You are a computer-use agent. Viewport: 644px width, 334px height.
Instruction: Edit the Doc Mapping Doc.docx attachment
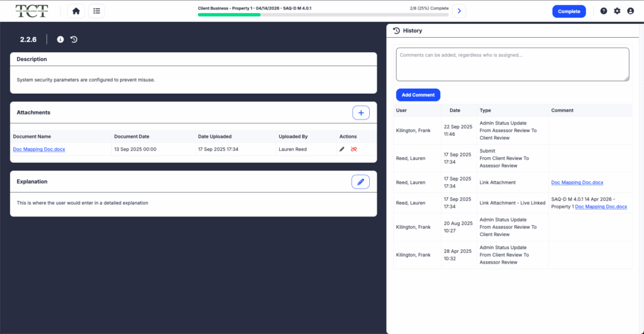coord(342,149)
